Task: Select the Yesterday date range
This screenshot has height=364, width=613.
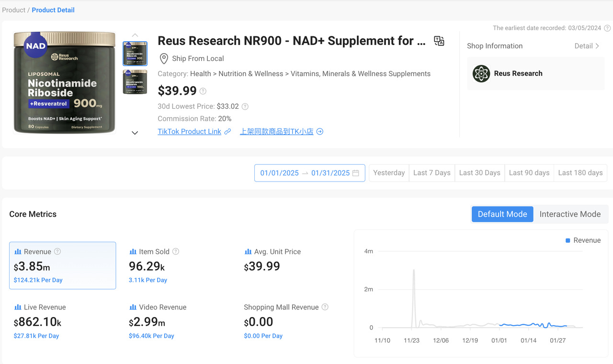Action: [x=389, y=173]
